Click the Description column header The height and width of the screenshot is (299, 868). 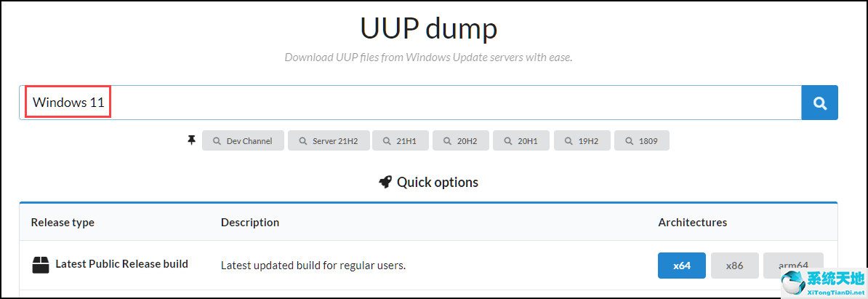pyautogui.click(x=250, y=222)
